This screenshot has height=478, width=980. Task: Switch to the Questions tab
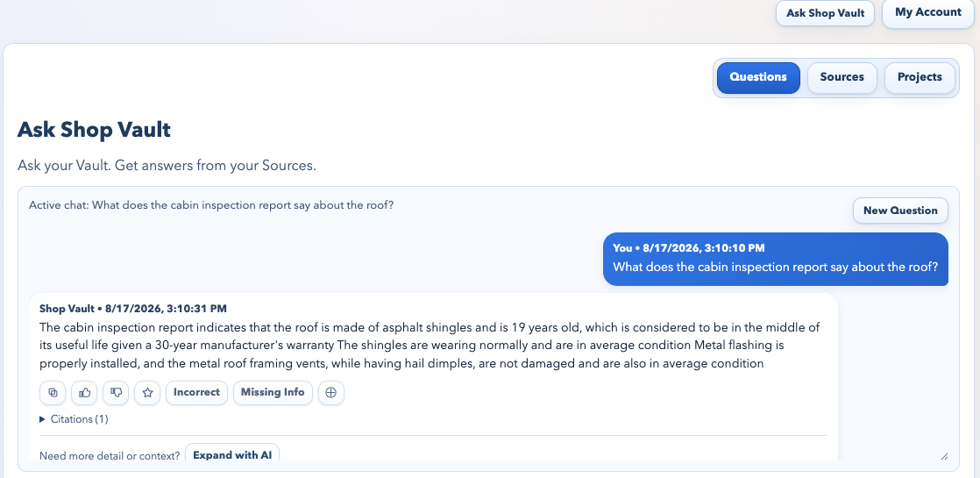[758, 77]
